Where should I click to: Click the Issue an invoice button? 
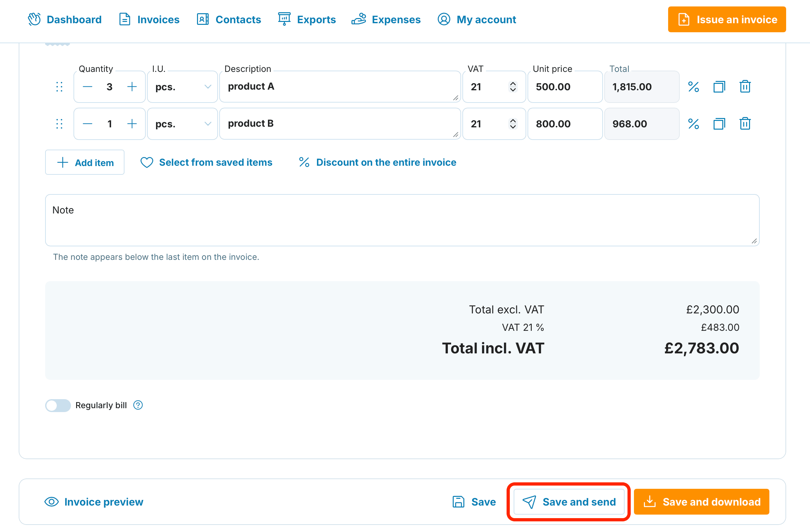727,19
